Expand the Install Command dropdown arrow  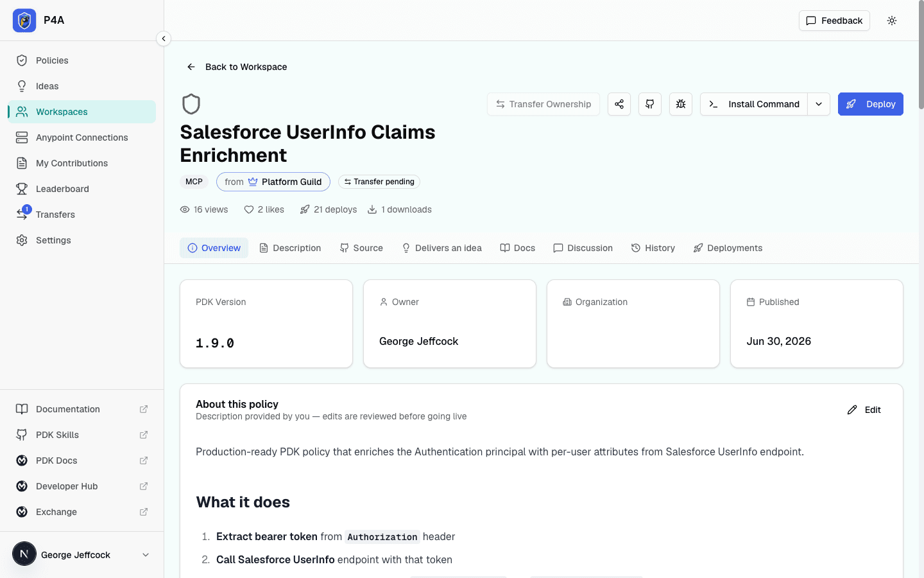tap(819, 104)
